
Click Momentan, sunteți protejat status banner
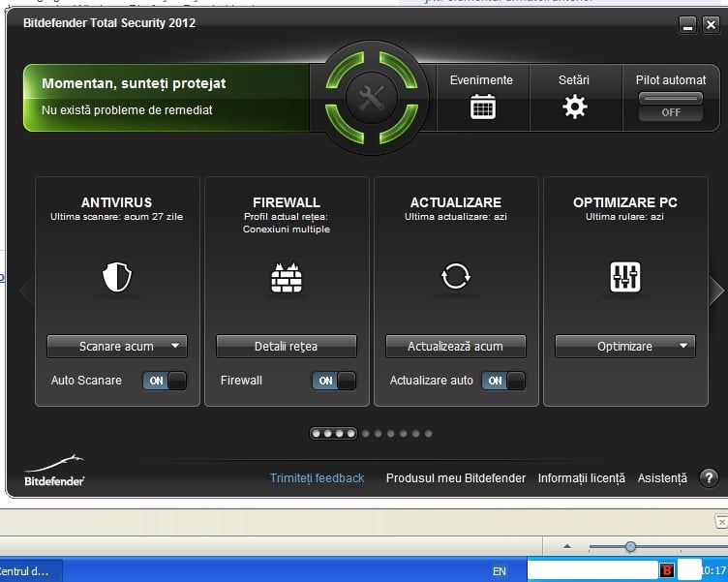click(166, 98)
